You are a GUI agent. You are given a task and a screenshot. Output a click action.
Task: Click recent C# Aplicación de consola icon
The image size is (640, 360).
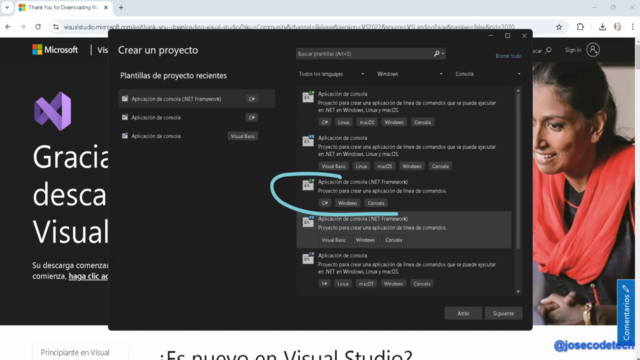point(125,118)
